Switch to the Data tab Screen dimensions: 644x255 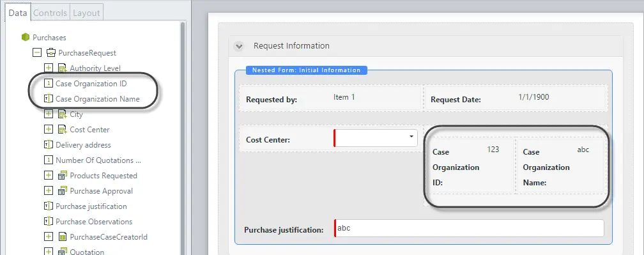(x=18, y=13)
